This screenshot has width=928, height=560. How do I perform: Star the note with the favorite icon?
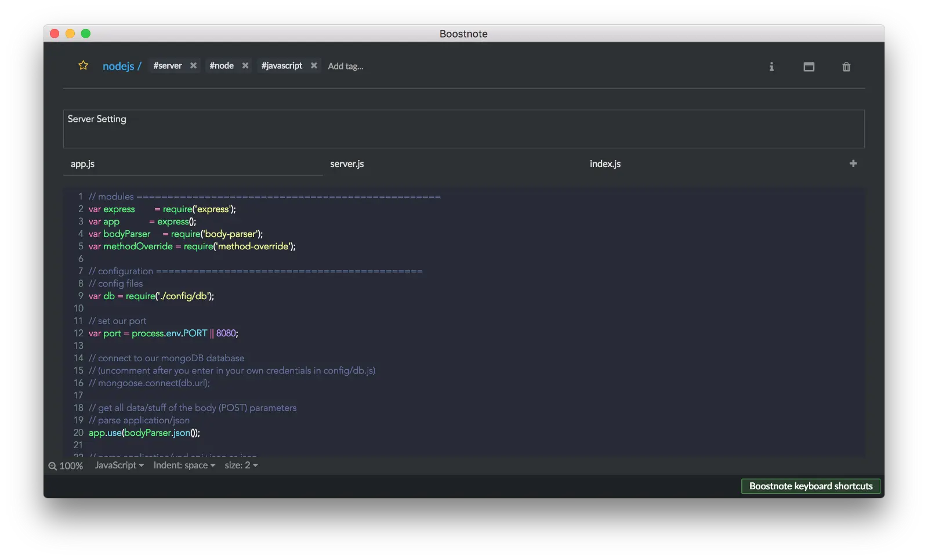point(84,66)
